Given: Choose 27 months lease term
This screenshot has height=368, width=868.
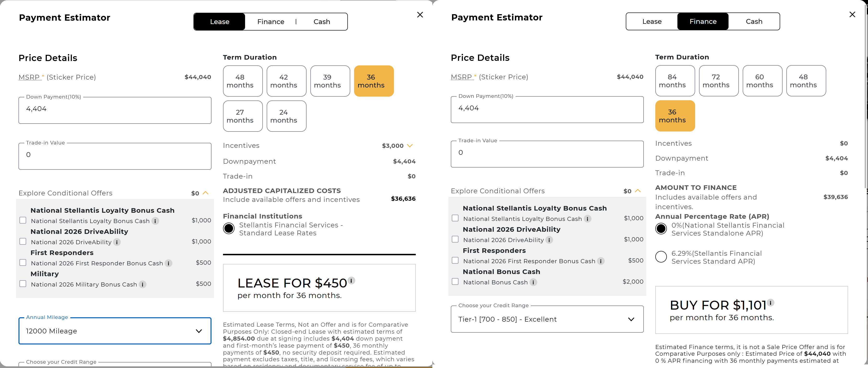Looking at the screenshot, I should pyautogui.click(x=243, y=116).
